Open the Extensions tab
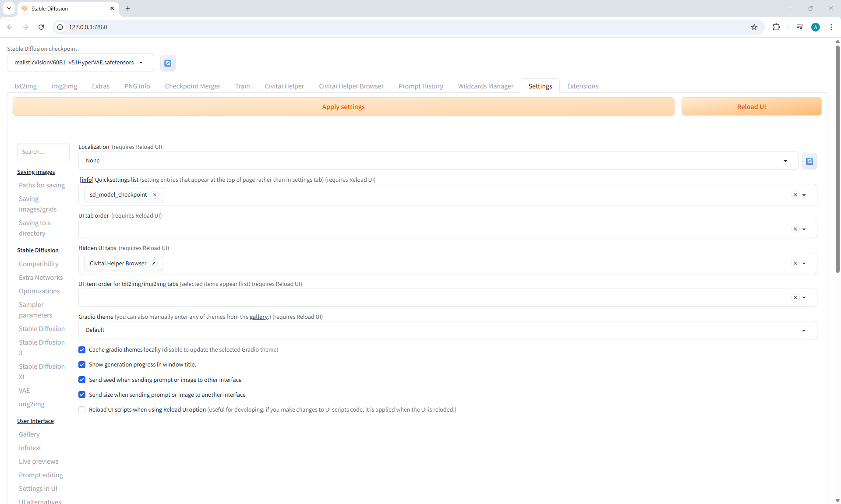 click(x=582, y=86)
